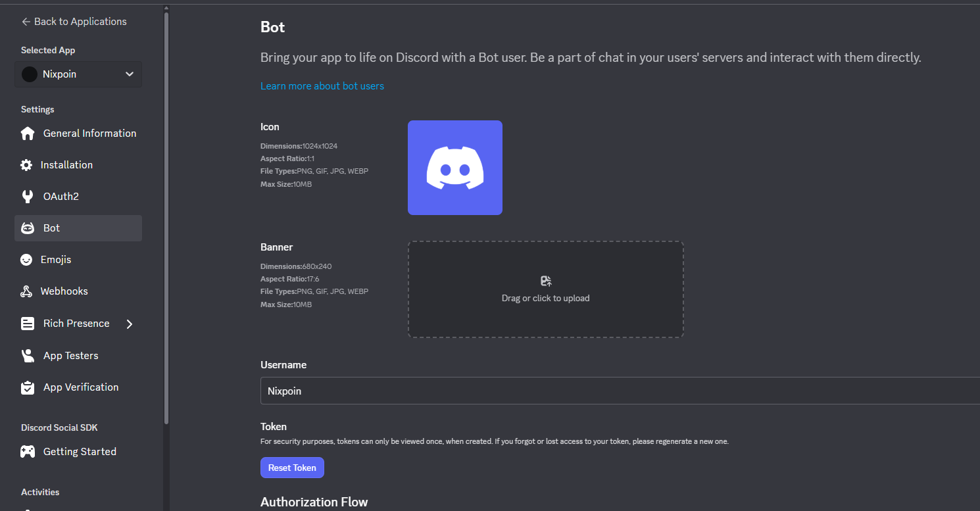
Task: Click the banner upload drop area
Action: point(545,316)
